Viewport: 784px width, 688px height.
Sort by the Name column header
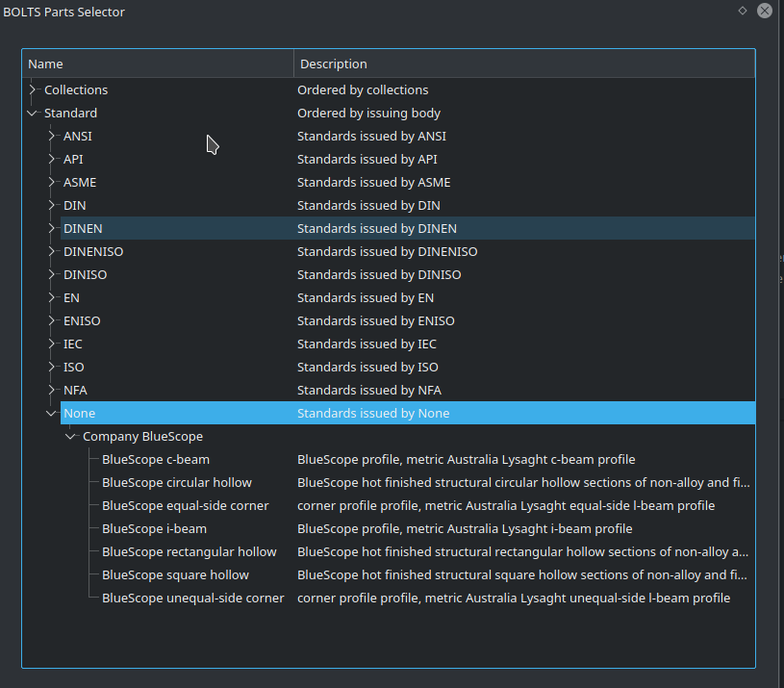point(158,64)
